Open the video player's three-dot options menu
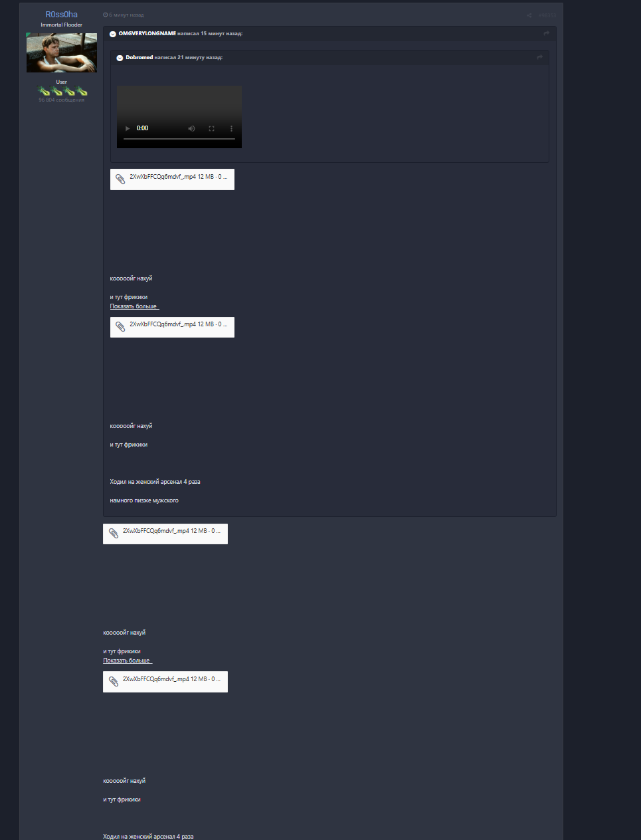 tap(231, 128)
